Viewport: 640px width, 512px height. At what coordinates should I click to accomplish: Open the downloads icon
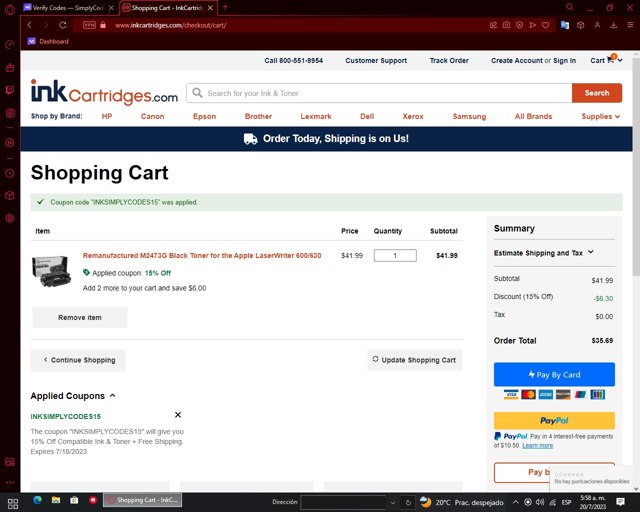coord(613,25)
